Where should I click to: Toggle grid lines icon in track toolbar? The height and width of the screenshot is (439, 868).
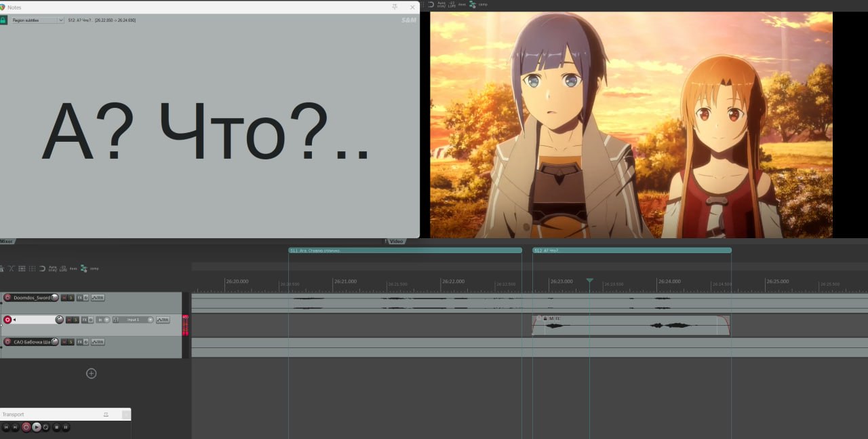[32, 269]
